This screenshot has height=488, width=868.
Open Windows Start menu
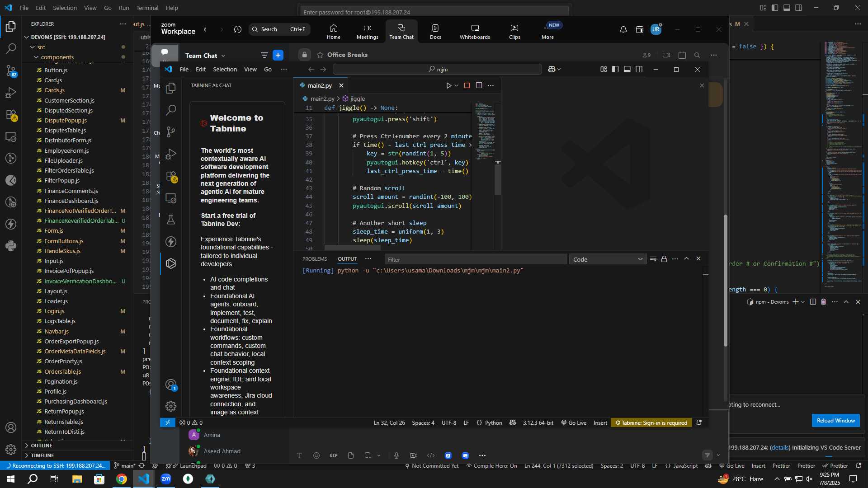click(x=11, y=479)
